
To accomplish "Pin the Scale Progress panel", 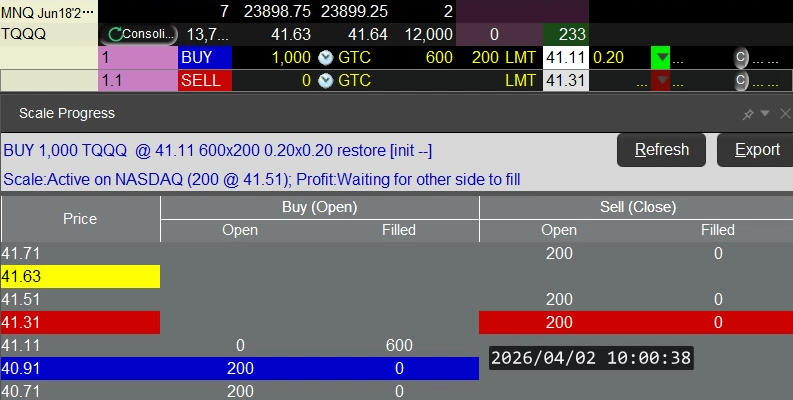I will (x=748, y=114).
